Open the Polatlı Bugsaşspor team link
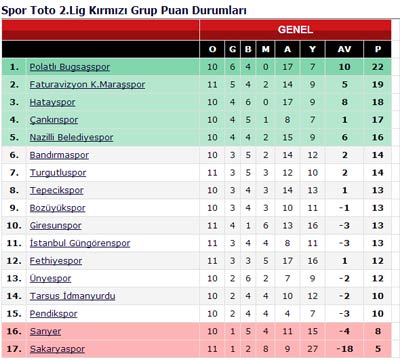400x360 pixels. pyautogui.click(x=70, y=67)
